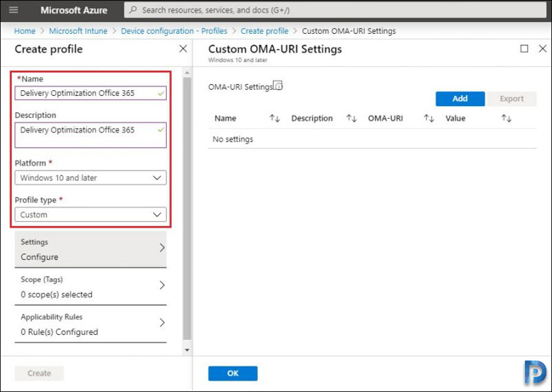The width and height of the screenshot is (552, 392).
Task: Click the Microsoft Azure portal title
Action: [74, 10]
